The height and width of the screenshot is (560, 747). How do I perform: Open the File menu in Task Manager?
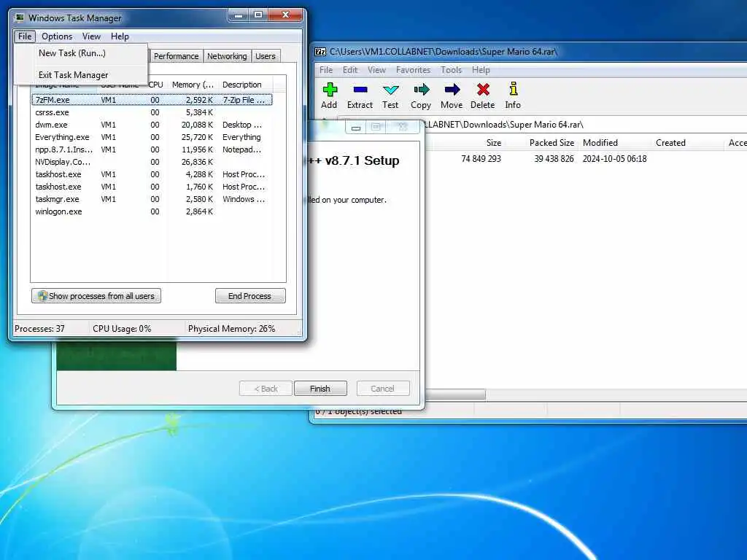(25, 36)
